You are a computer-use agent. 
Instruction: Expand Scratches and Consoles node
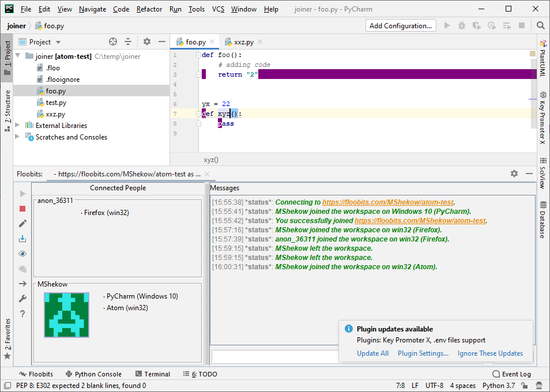17,137
